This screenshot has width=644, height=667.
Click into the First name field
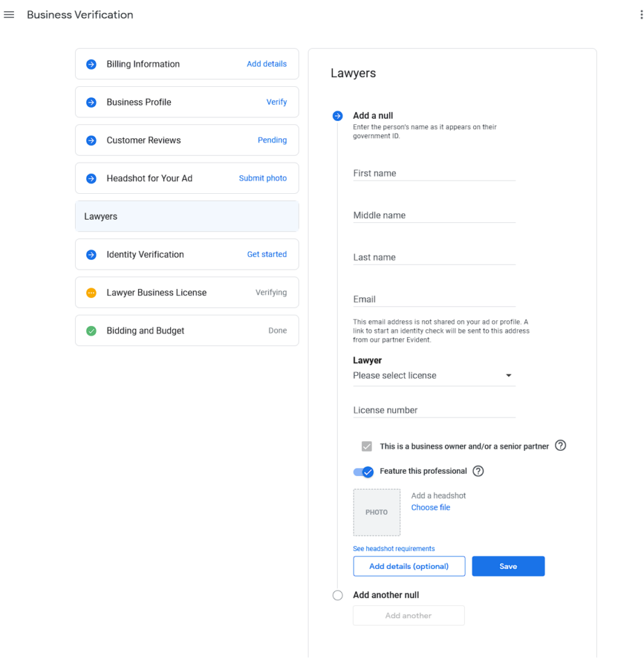tap(434, 174)
